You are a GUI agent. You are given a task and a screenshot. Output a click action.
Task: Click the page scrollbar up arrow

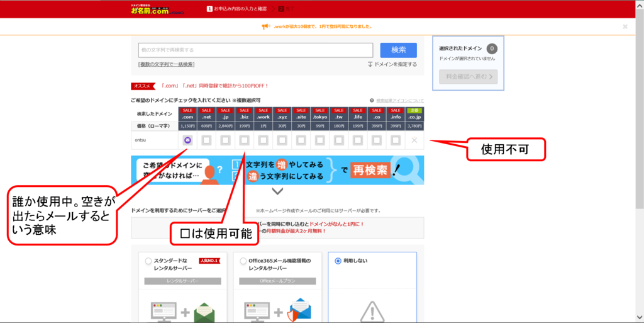pos(640,4)
